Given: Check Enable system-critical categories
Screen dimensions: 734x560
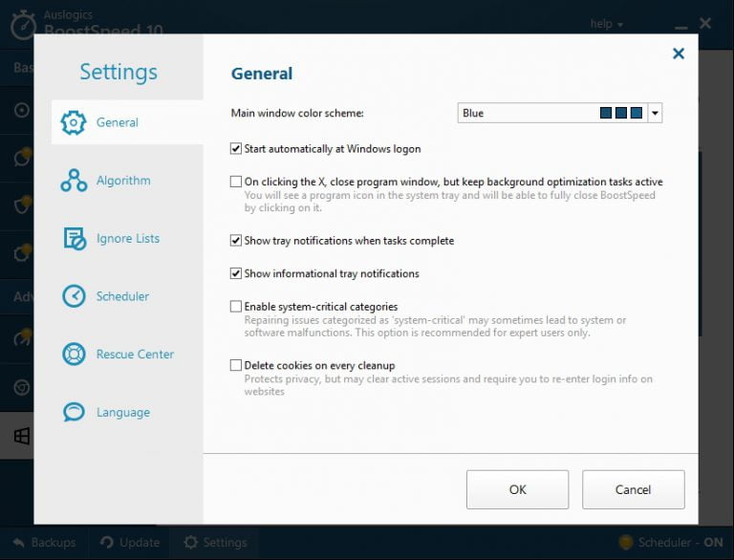Looking at the screenshot, I should pos(236,306).
